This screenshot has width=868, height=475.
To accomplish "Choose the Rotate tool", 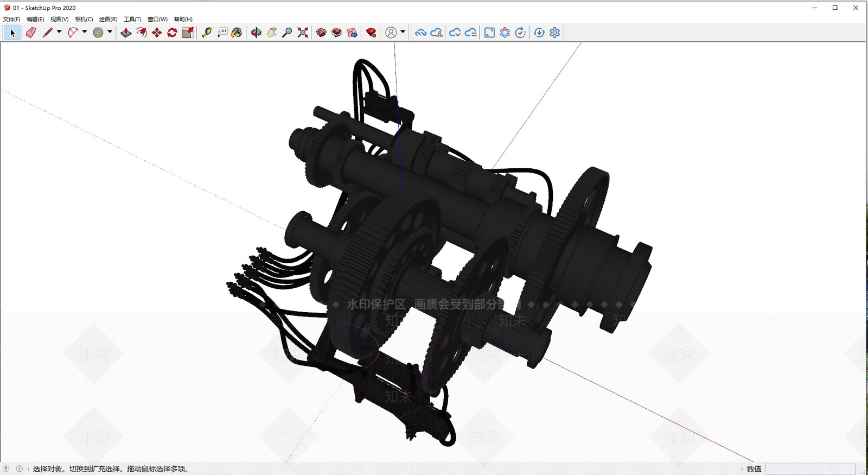I will (x=172, y=33).
